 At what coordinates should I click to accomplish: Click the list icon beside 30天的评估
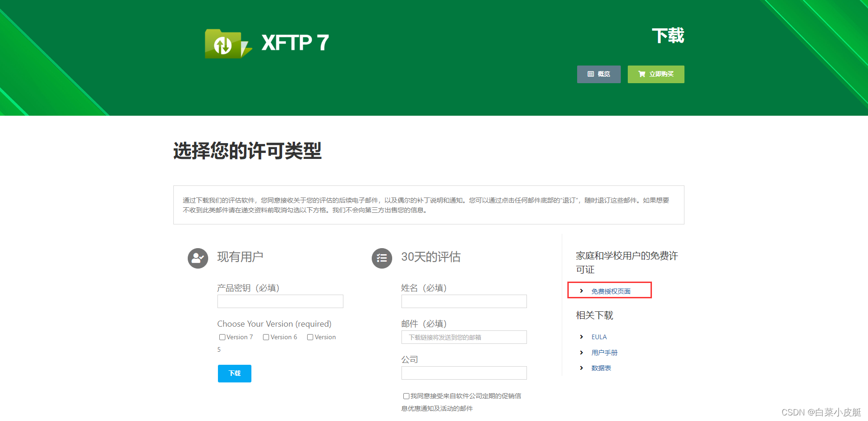[382, 258]
